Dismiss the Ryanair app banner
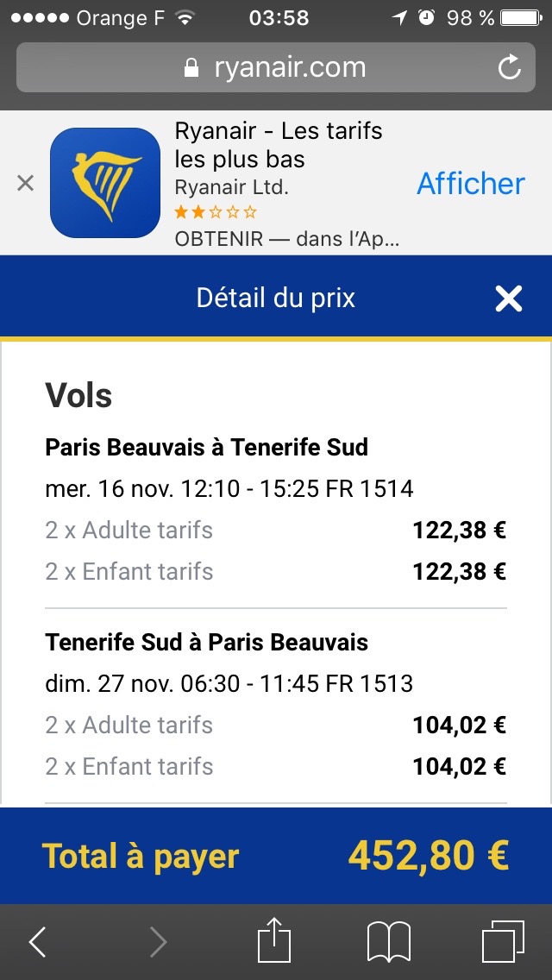 [x=26, y=183]
